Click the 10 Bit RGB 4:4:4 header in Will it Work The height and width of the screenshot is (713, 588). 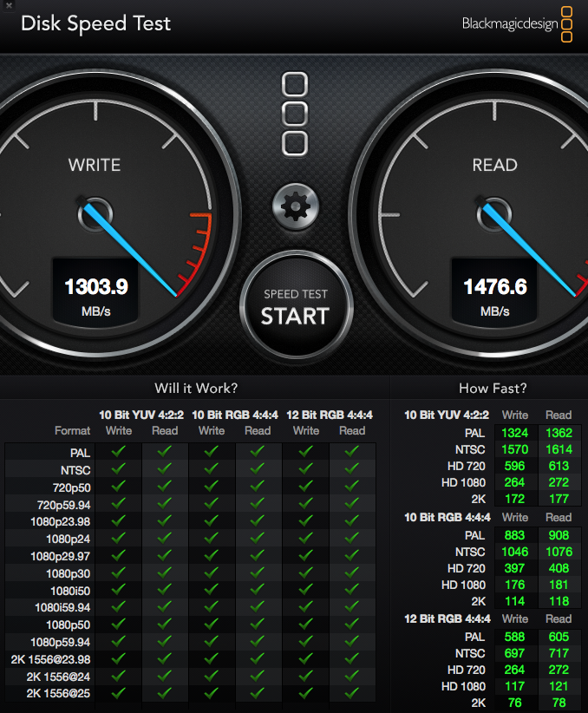click(235, 415)
